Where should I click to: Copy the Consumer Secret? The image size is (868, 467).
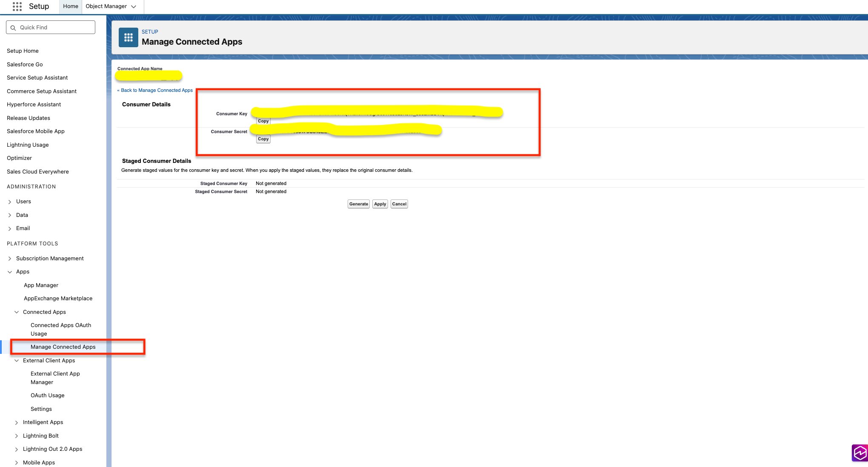tap(263, 139)
